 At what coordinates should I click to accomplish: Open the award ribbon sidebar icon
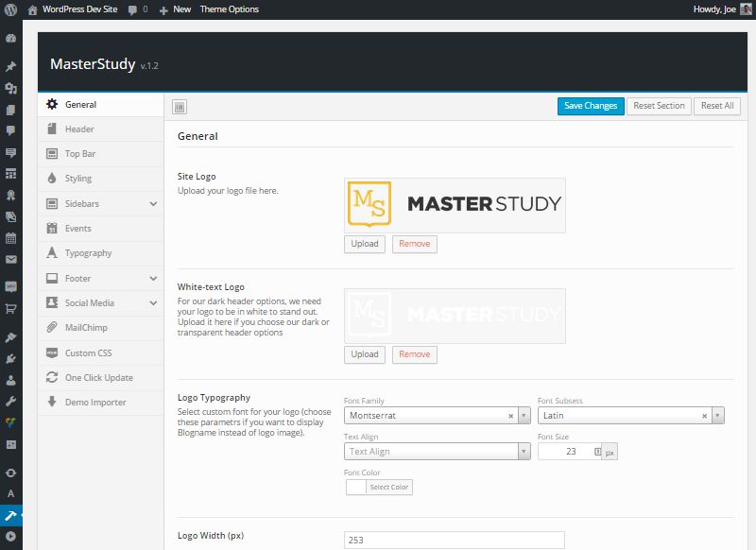[10, 195]
